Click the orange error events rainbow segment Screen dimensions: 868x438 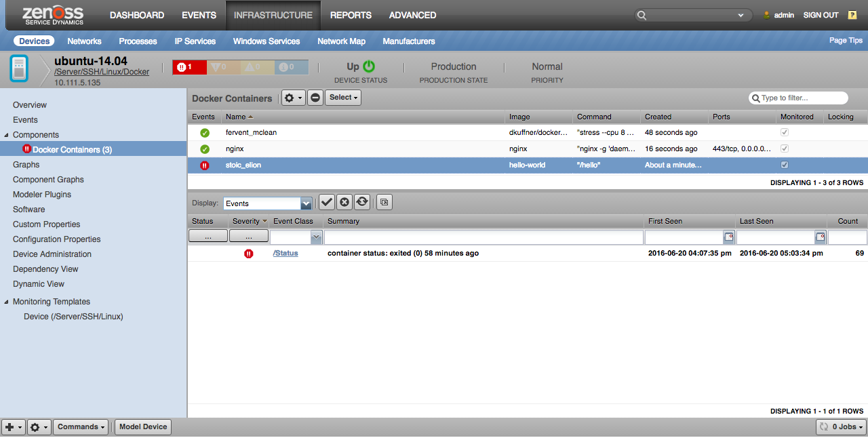coord(224,67)
